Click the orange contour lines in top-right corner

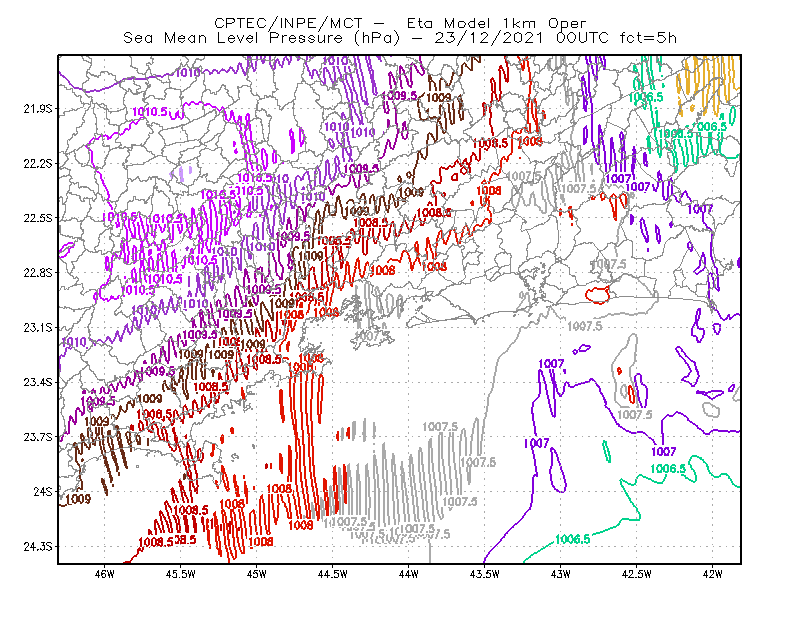coord(708,82)
